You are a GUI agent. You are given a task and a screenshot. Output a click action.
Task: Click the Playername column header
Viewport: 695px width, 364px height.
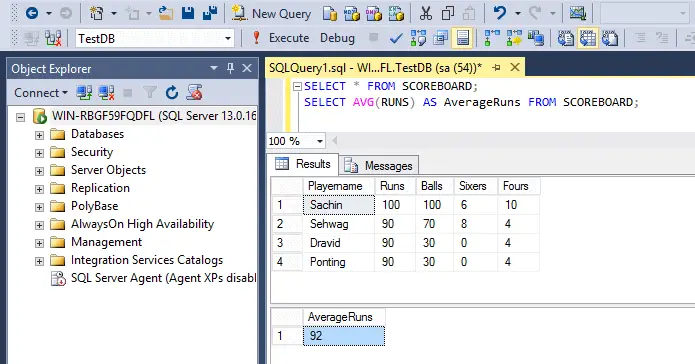[339, 186]
